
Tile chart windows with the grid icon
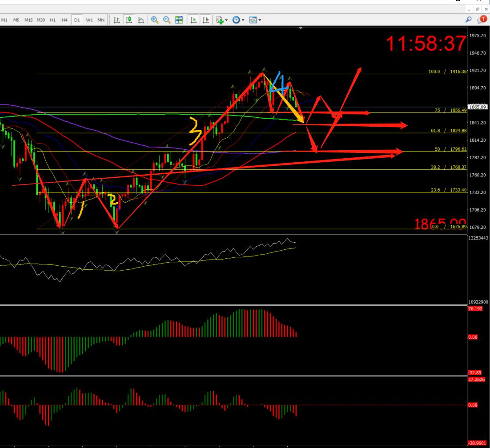point(179,20)
